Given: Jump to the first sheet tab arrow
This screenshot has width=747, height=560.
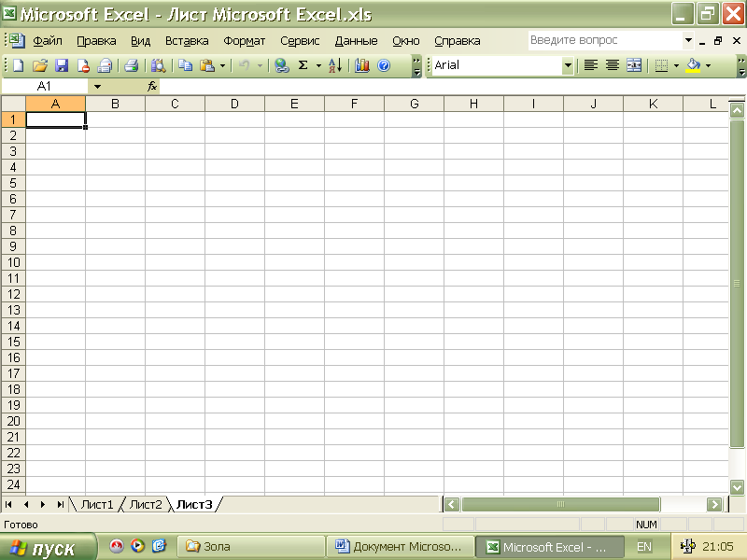Looking at the screenshot, I should 8,504.
